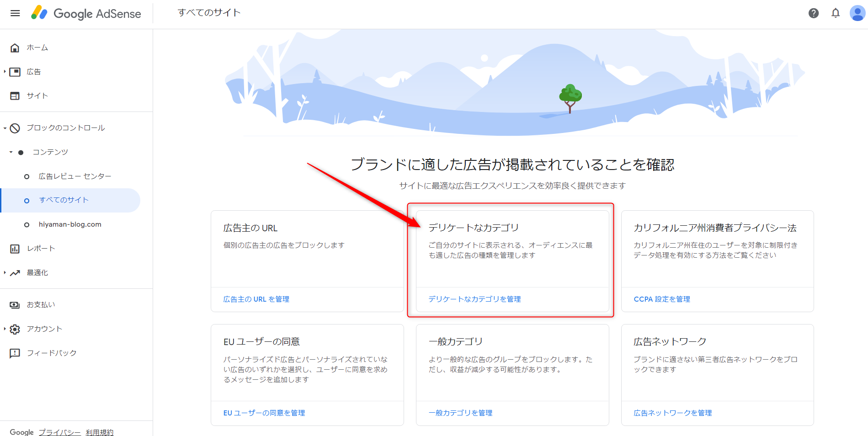Image resolution: width=868 pixels, height=436 pixels.
Task: Open the プライバシー footer link
Action: point(59,432)
